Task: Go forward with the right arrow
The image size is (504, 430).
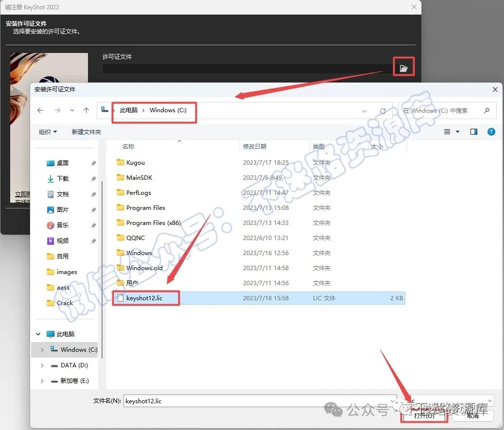Action: tap(57, 110)
